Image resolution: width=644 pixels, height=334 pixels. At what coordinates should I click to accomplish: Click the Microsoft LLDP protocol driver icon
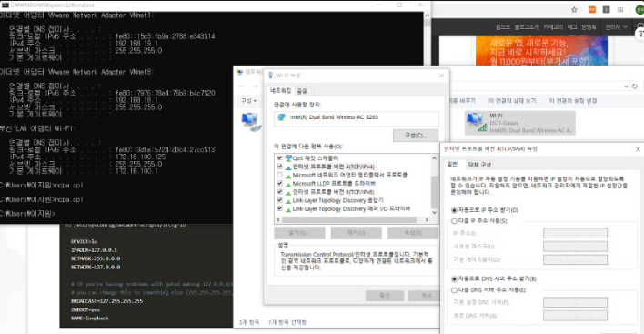click(x=288, y=184)
